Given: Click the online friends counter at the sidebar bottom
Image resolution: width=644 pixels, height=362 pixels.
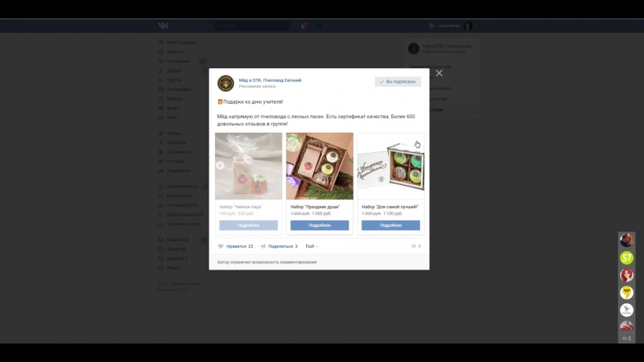Looking at the screenshot, I should 627,338.
